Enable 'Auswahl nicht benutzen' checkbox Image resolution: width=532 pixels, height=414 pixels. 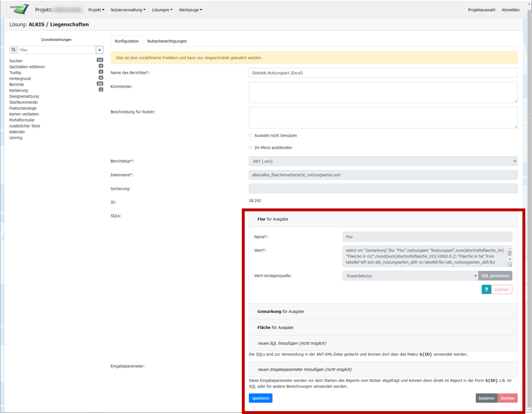click(250, 136)
